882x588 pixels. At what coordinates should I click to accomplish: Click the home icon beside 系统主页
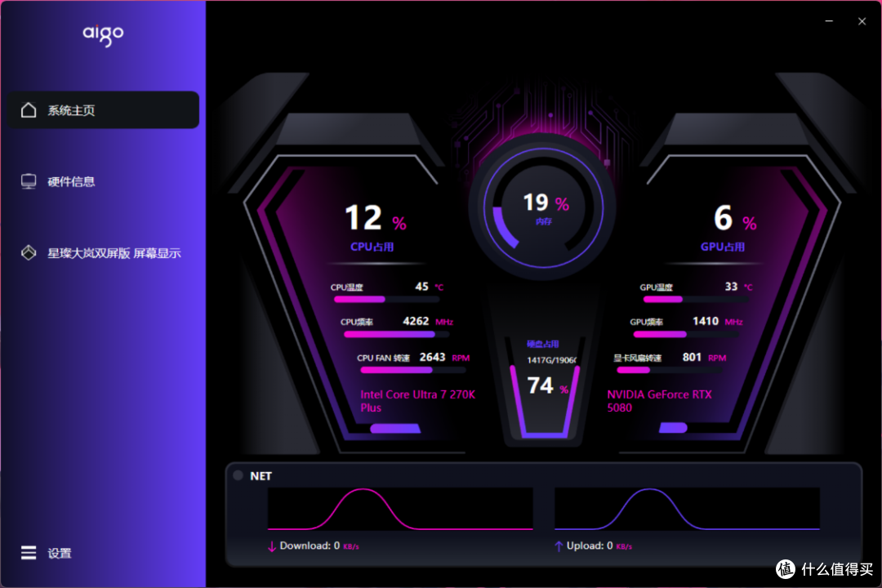[x=29, y=109]
